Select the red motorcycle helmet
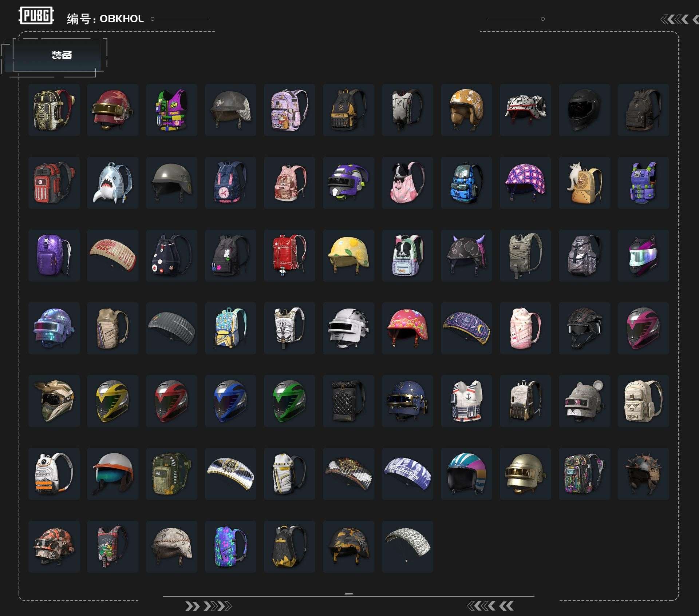The height and width of the screenshot is (616, 699). [x=172, y=401]
